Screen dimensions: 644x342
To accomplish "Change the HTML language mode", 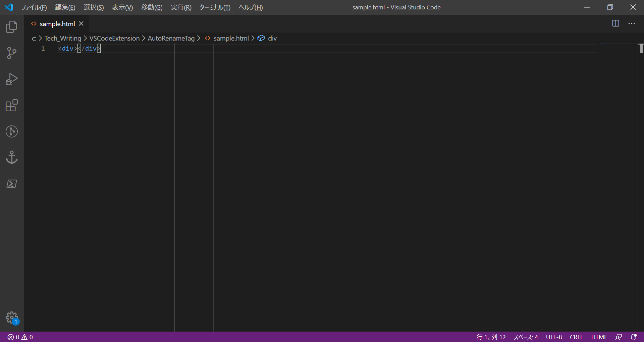I will pyautogui.click(x=599, y=337).
